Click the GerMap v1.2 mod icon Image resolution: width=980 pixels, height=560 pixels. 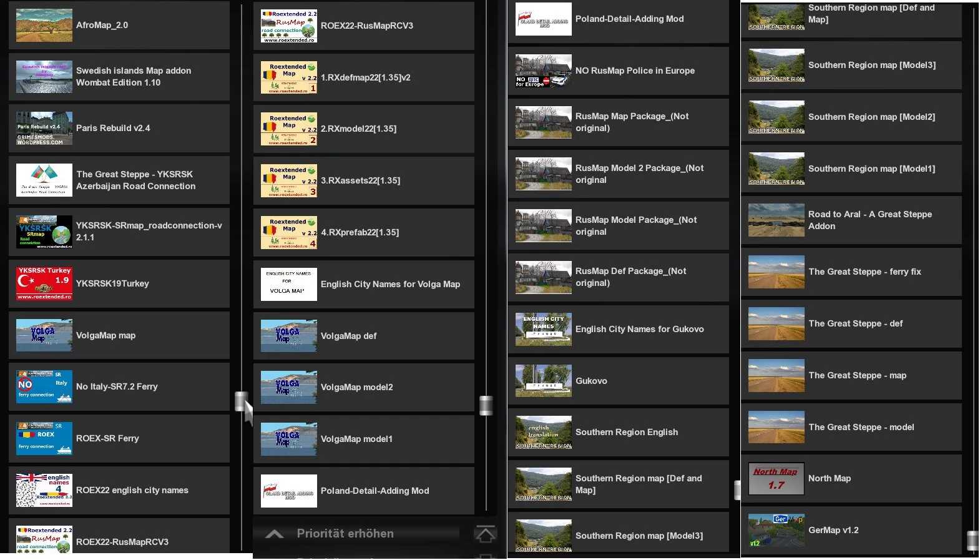point(776,531)
